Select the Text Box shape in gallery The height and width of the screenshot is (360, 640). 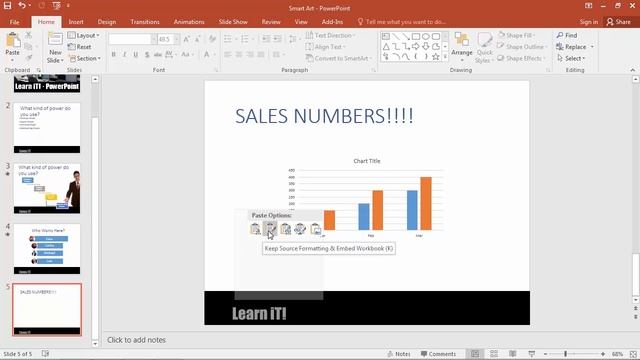coord(386,37)
